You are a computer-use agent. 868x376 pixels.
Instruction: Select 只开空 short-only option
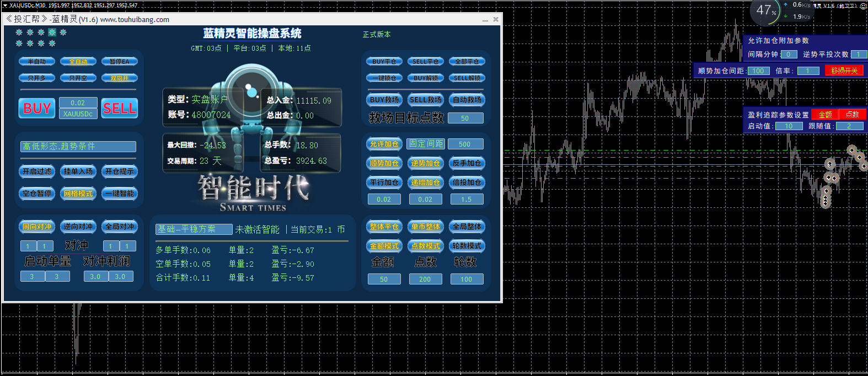coord(78,78)
